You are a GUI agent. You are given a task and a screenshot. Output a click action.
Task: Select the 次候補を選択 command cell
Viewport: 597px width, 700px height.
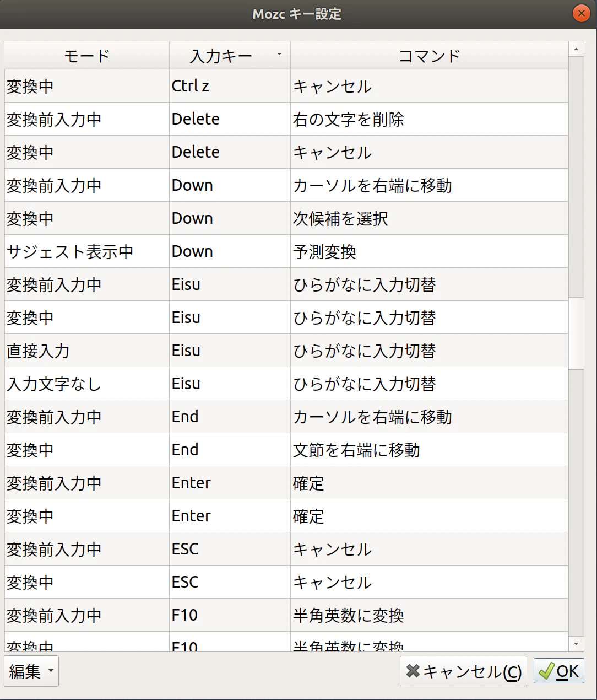[429, 218]
